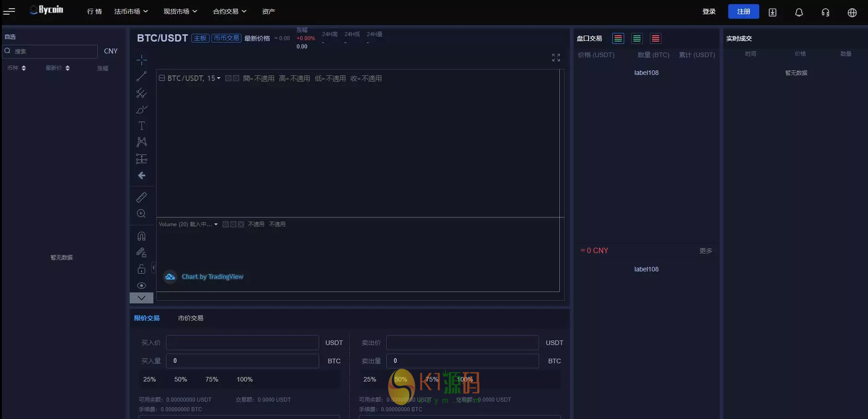The height and width of the screenshot is (419, 868).
Task: Click the 注册 register button
Action: (743, 11)
